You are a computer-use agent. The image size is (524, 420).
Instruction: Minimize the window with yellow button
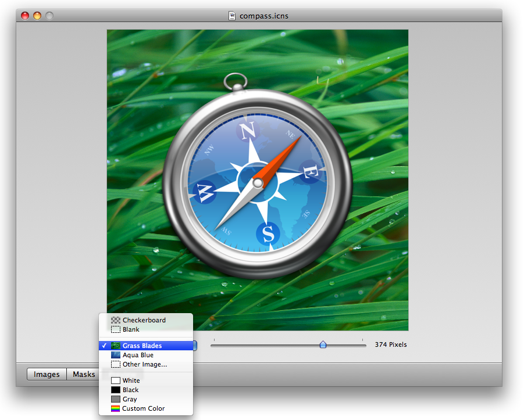(37, 16)
